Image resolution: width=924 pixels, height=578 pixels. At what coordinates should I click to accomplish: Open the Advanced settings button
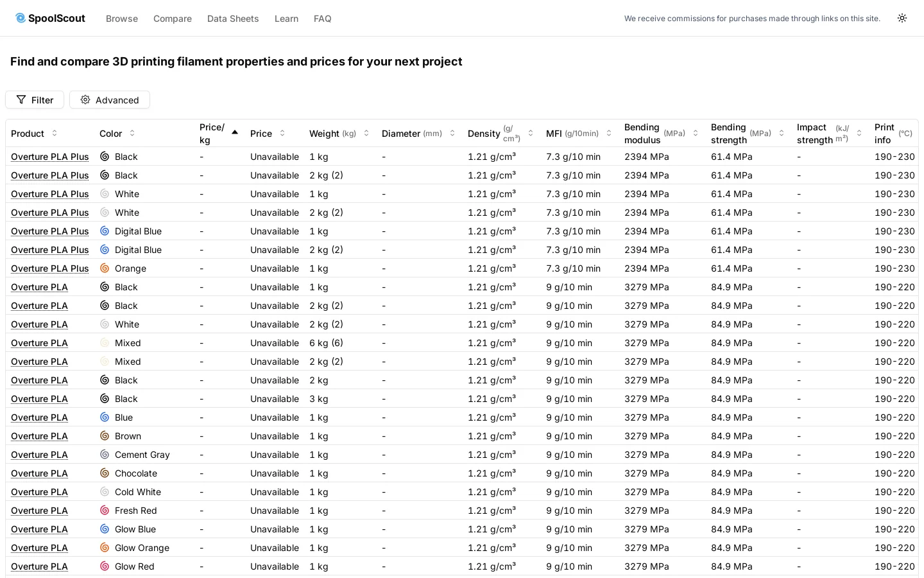[110, 100]
